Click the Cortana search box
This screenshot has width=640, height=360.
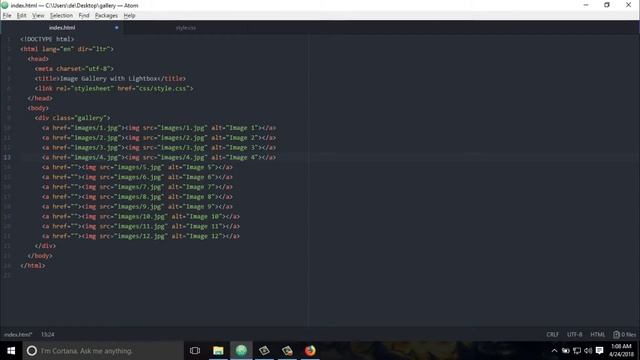point(103,351)
